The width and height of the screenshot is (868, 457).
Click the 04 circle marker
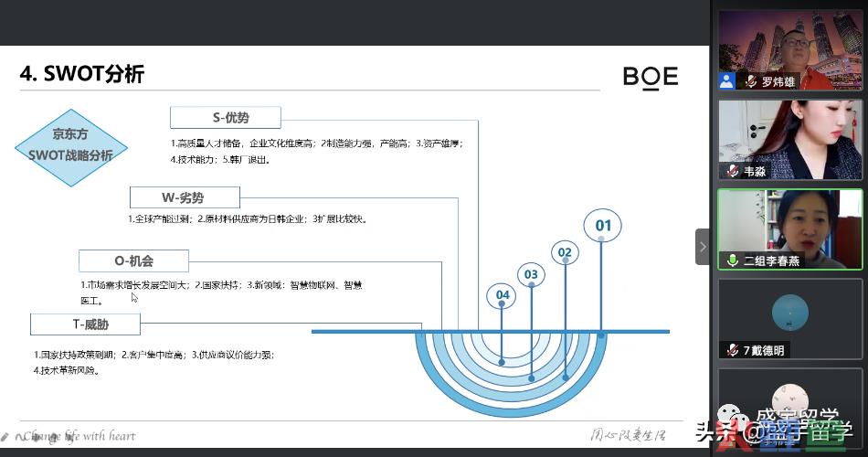click(x=502, y=295)
